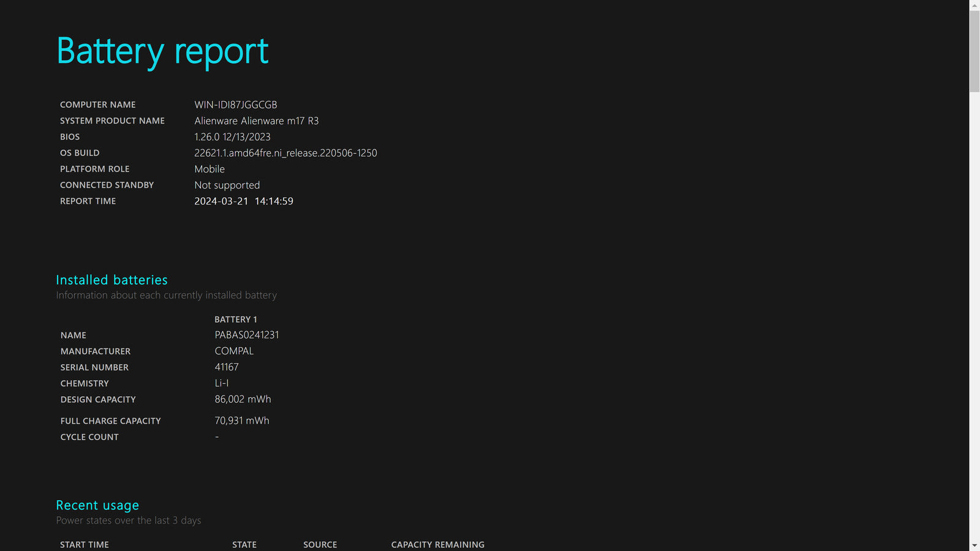Click Power states over last 3 days subtitle
This screenshot has height=551, width=980.
[x=129, y=520]
